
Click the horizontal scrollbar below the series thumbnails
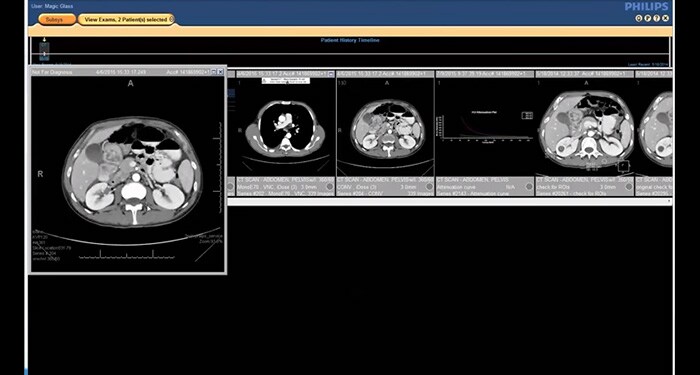tap(449, 202)
